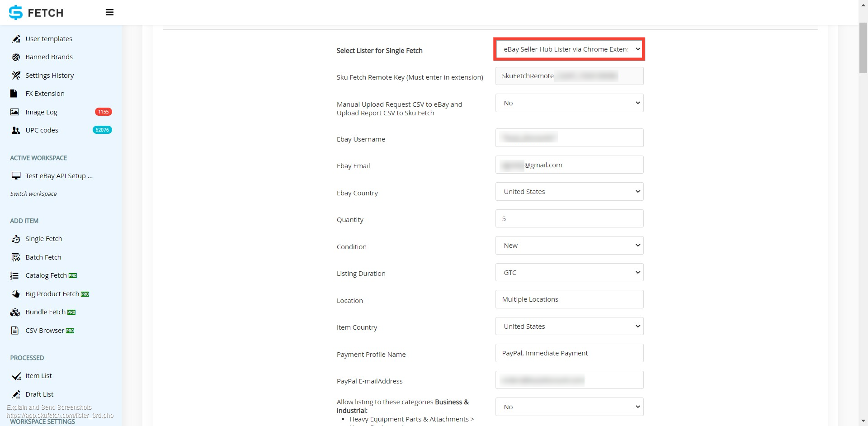Open the Manual Upload Request CSV dropdown
The image size is (868, 426).
[569, 103]
